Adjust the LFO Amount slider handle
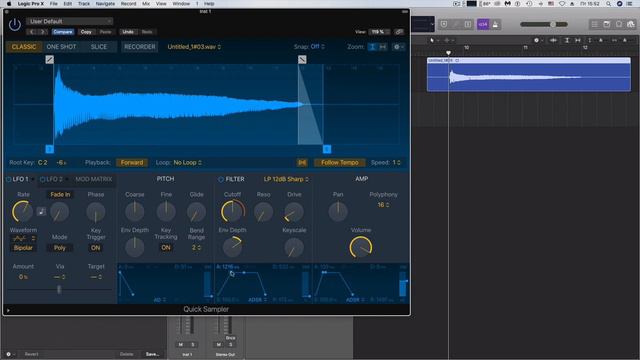This screenshot has height=360, width=640. 59,289
